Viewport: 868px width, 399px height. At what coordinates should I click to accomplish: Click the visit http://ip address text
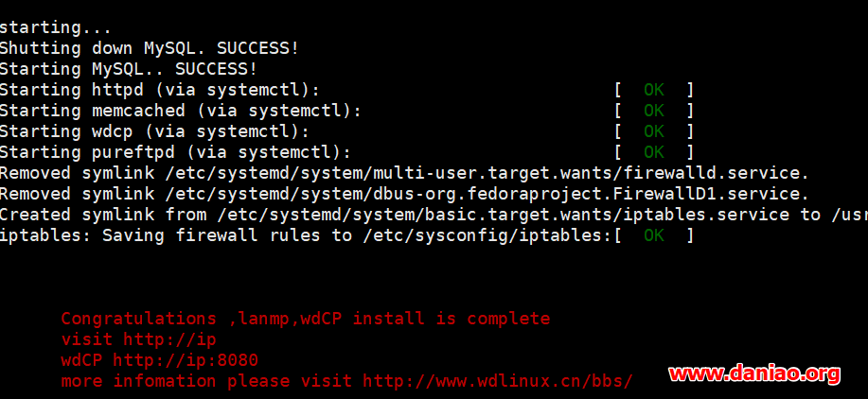point(138,339)
